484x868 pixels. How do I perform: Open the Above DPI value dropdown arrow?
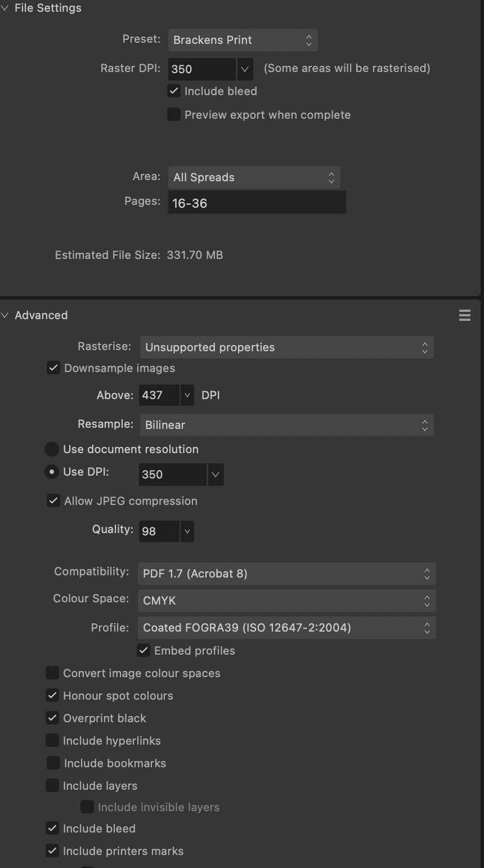tap(187, 395)
